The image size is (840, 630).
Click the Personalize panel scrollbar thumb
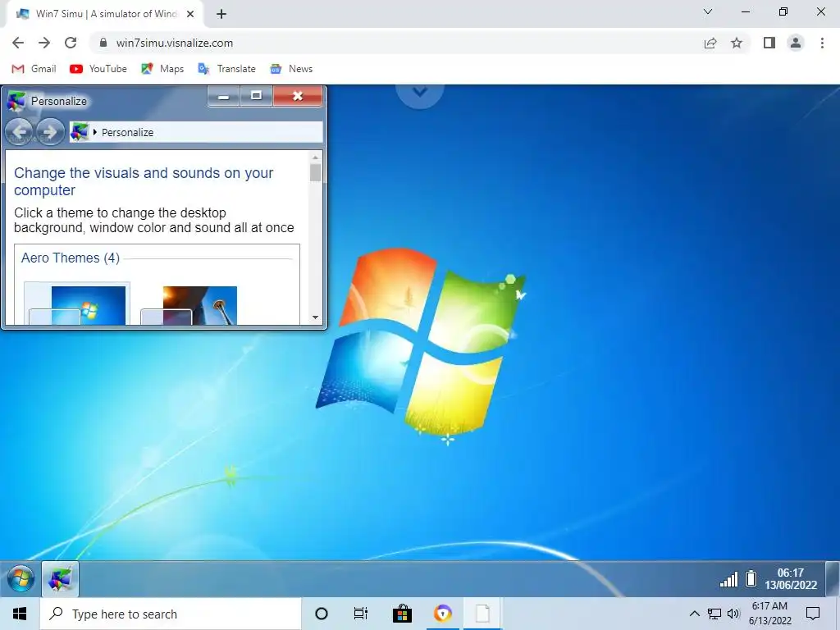[x=316, y=172]
